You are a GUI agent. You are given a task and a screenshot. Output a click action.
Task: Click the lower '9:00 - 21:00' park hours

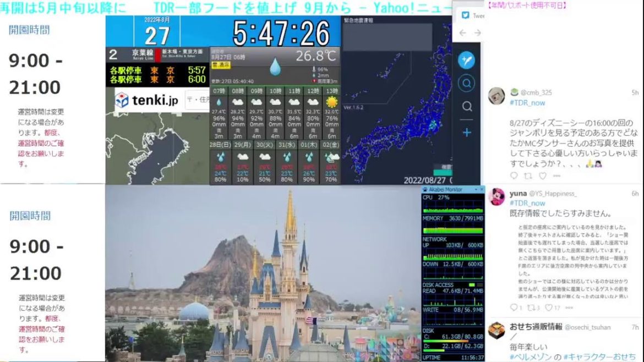[36, 260]
